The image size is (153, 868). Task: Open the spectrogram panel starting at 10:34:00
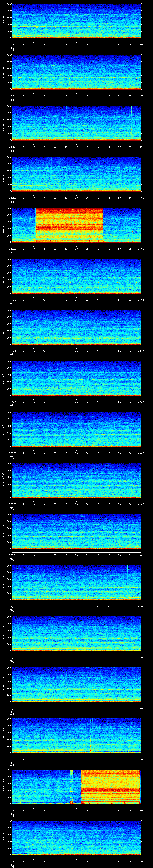pyautogui.click(x=76, y=276)
